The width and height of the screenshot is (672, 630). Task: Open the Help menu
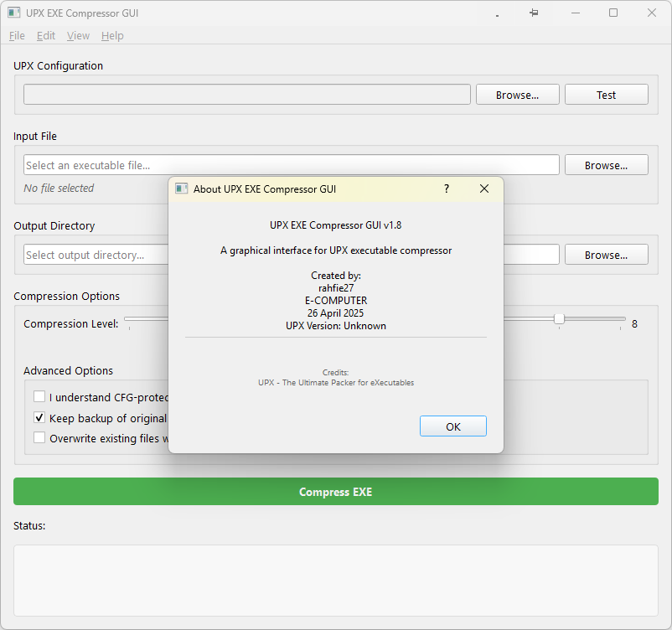coord(112,35)
